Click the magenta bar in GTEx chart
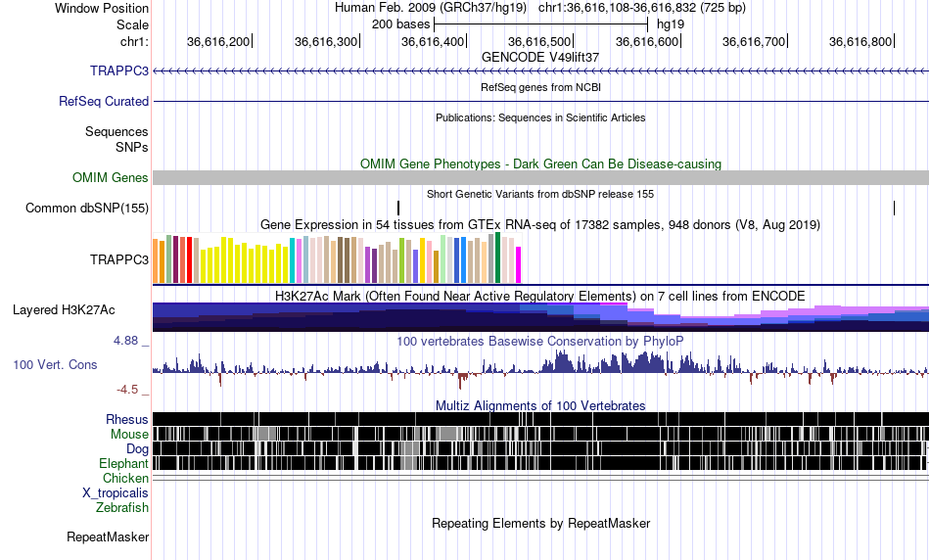 tap(519, 265)
